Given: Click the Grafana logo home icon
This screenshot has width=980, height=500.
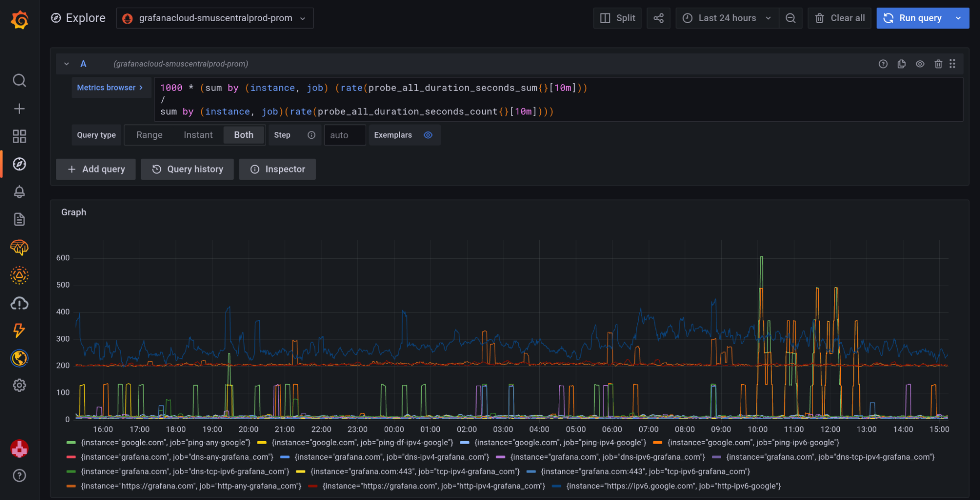Looking at the screenshot, I should click(x=20, y=20).
